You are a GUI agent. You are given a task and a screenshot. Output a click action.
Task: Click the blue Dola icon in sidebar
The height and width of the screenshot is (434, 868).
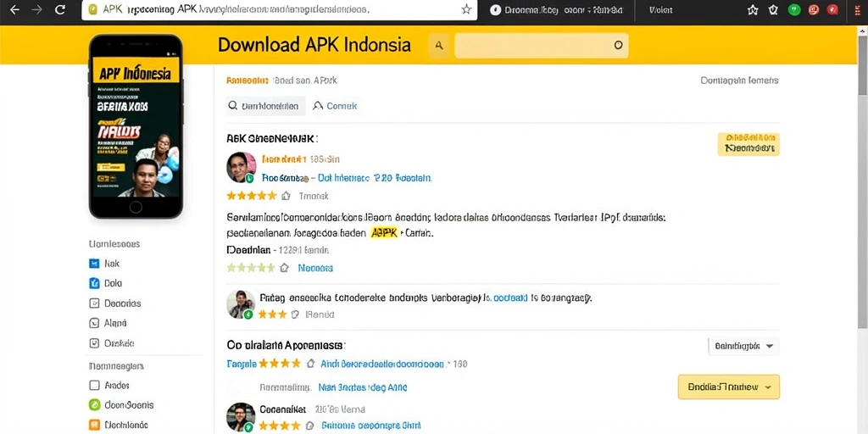[94, 283]
